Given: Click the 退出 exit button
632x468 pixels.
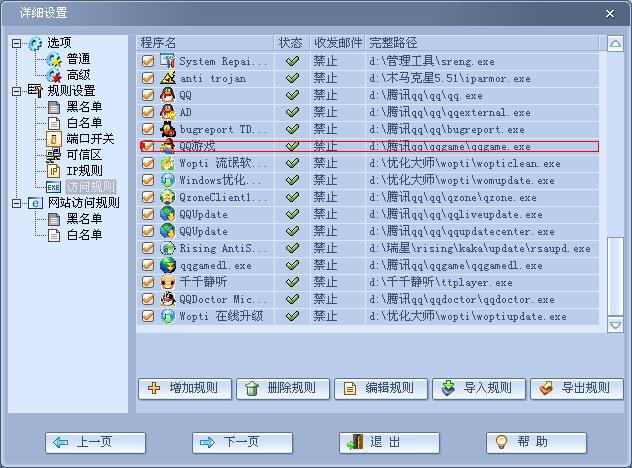Looking at the screenshot, I should coord(389,443).
